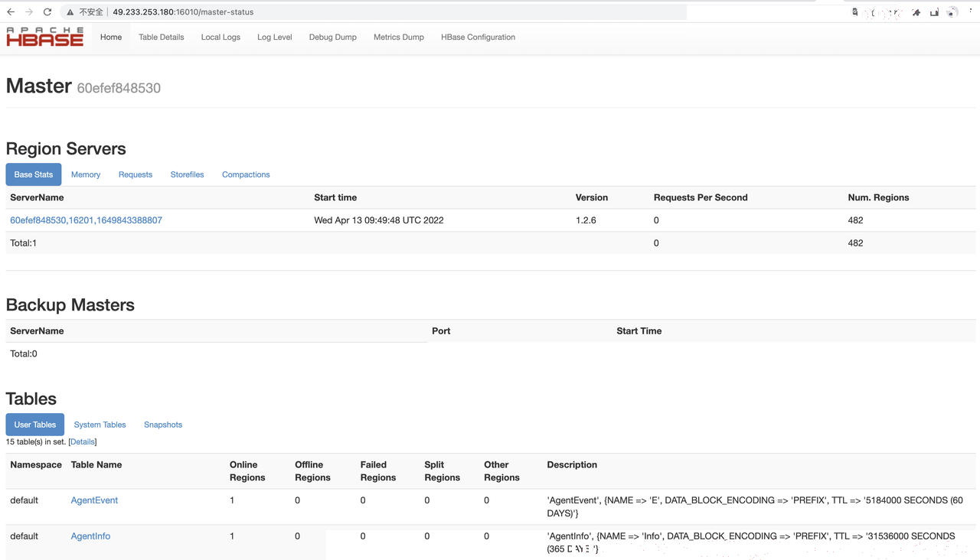The height and width of the screenshot is (560, 980).
Task: Click the AgentEvent table description text
Action: click(755, 506)
